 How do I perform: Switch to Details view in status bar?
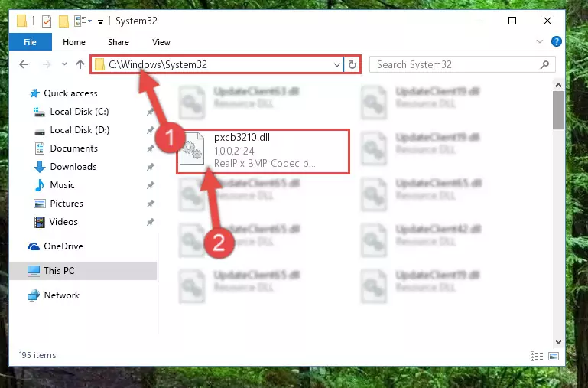point(537,356)
